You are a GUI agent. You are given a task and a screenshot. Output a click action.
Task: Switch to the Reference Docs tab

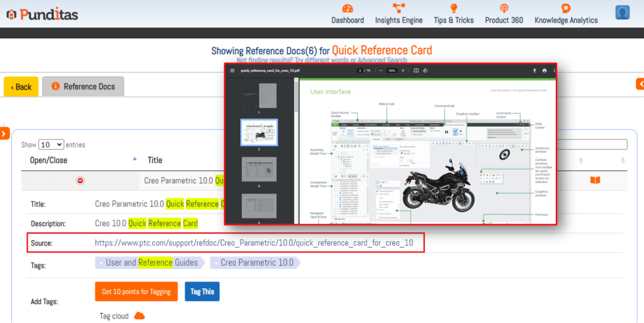click(83, 87)
